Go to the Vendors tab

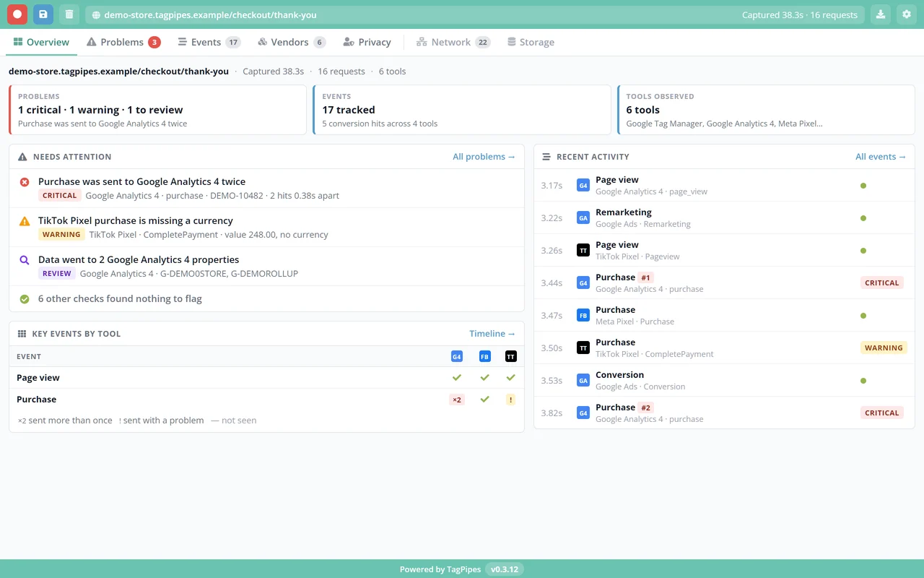point(292,42)
